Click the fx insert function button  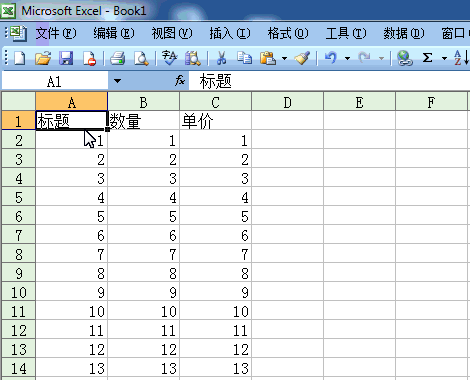click(180, 81)
